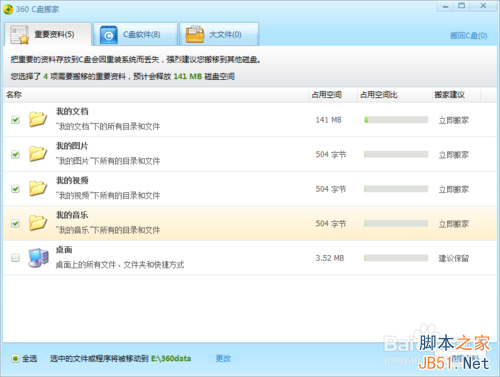Uncheck the 我的文档 checkbox
This screenshot has width=500, height=377.
tap(15, 120)
